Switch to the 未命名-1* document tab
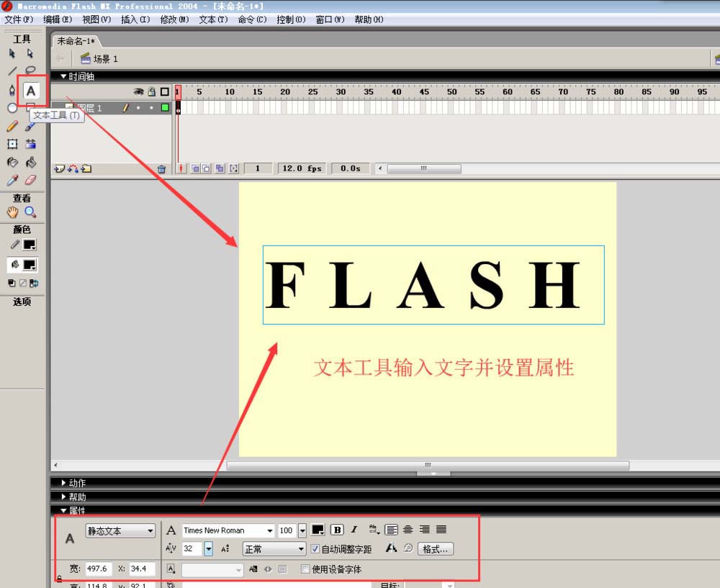This screenshot has width=720, height=588. tap(76, 41)
